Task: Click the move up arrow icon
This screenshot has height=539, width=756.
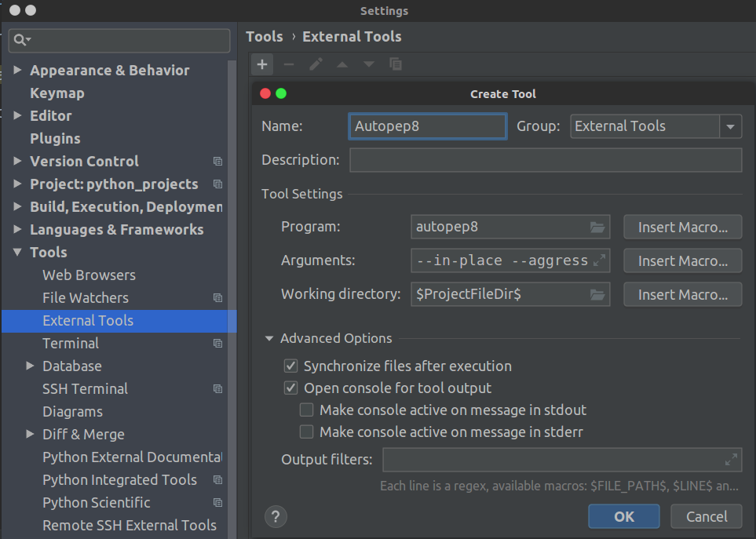Action: coord(342,64)
